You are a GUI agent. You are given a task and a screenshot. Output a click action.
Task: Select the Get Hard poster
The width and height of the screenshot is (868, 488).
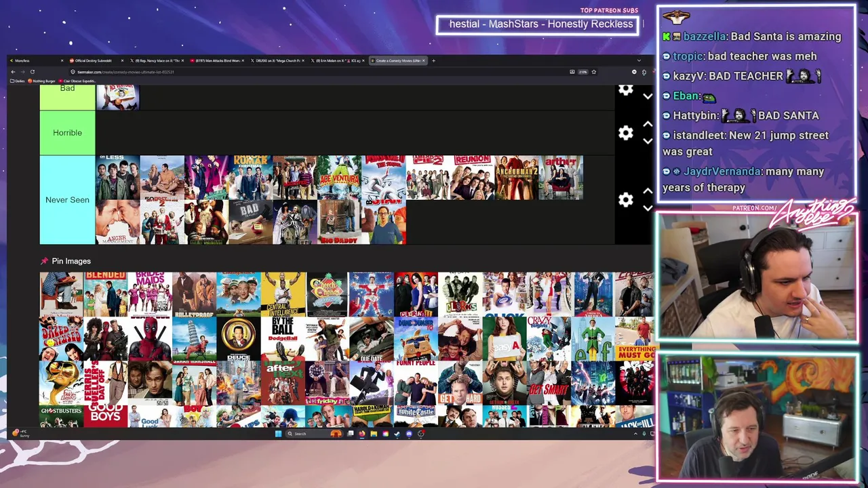pyautogui.click(x=460, y=383)
